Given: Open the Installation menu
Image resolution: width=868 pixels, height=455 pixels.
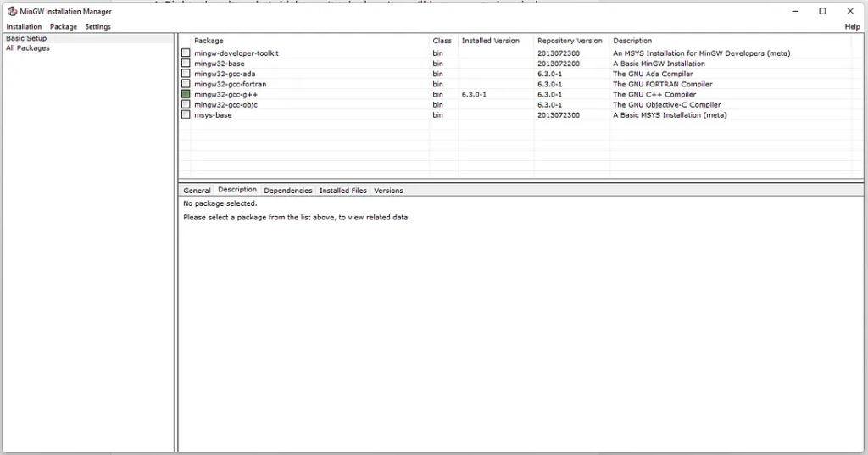Looking at the screenshot, I should tap(24, 26).
